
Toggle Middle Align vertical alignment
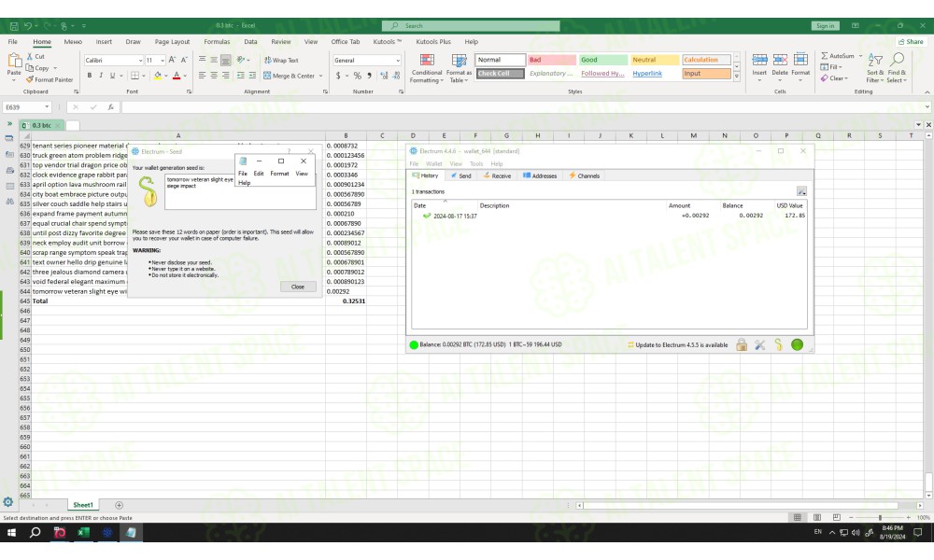tap(214, 60)
